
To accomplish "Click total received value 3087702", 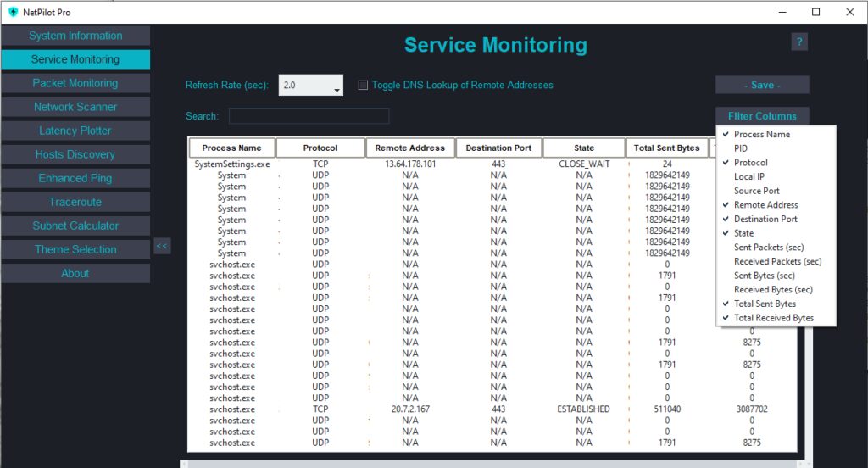I will coord(752,409).
